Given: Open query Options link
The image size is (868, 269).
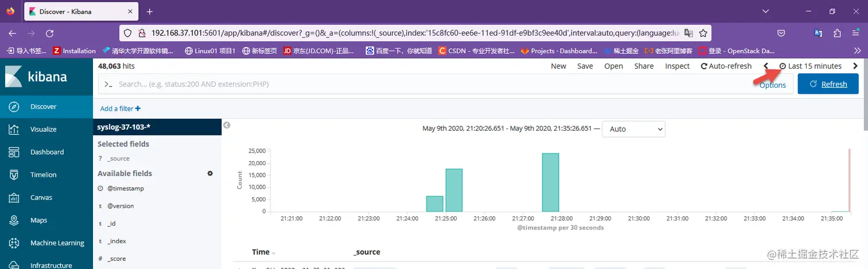Looking at the screenshot, I should [x=773, y=85].
